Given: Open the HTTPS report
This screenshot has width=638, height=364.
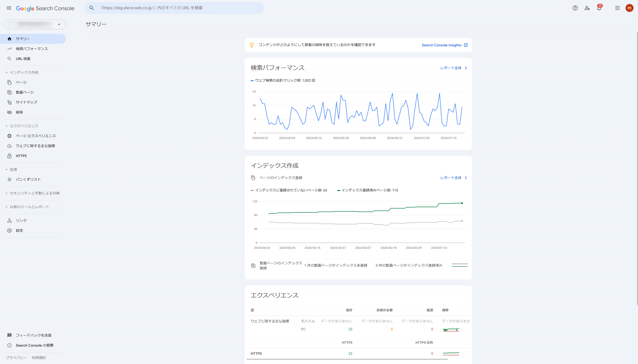Looking at the screenshot, I should coord(21,156).
